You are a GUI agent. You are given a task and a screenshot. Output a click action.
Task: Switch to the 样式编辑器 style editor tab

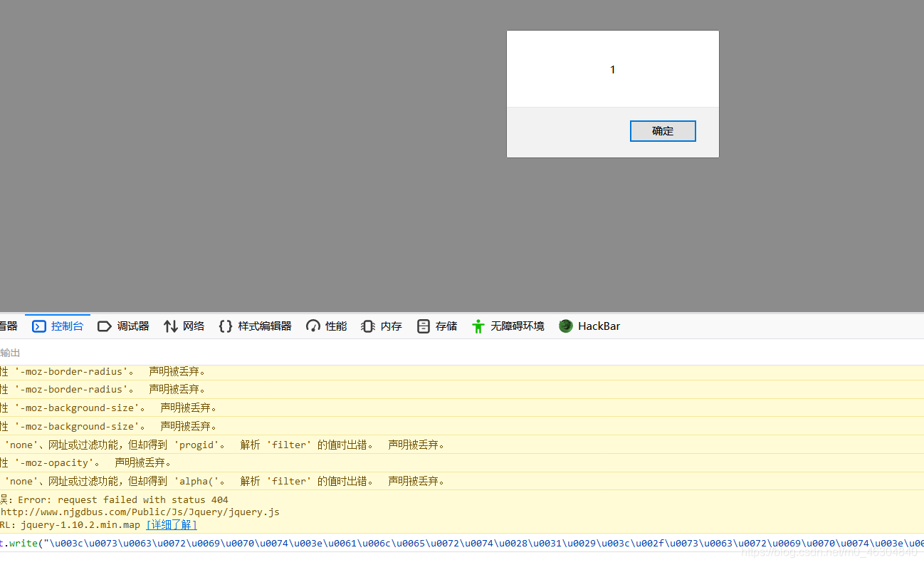[255, 326]
